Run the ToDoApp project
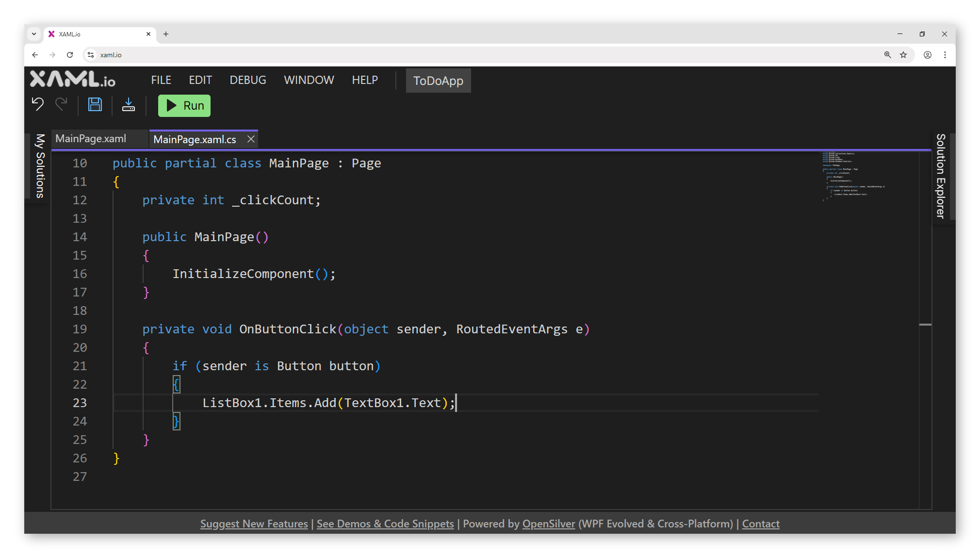 click(184, 105)
